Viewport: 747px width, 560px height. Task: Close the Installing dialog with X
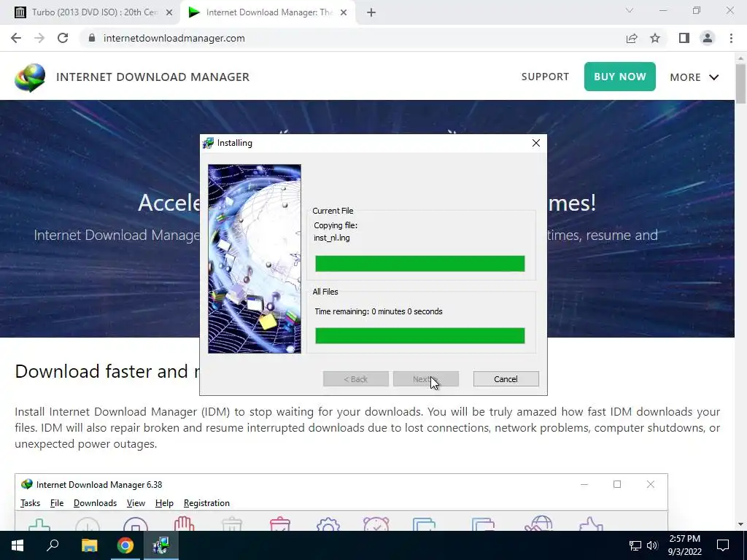536,143
